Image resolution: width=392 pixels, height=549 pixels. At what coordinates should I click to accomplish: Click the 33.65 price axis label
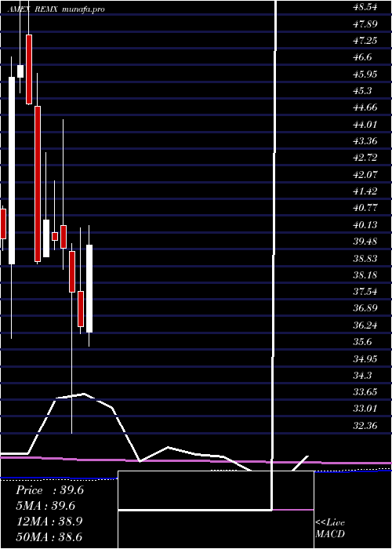365,392
